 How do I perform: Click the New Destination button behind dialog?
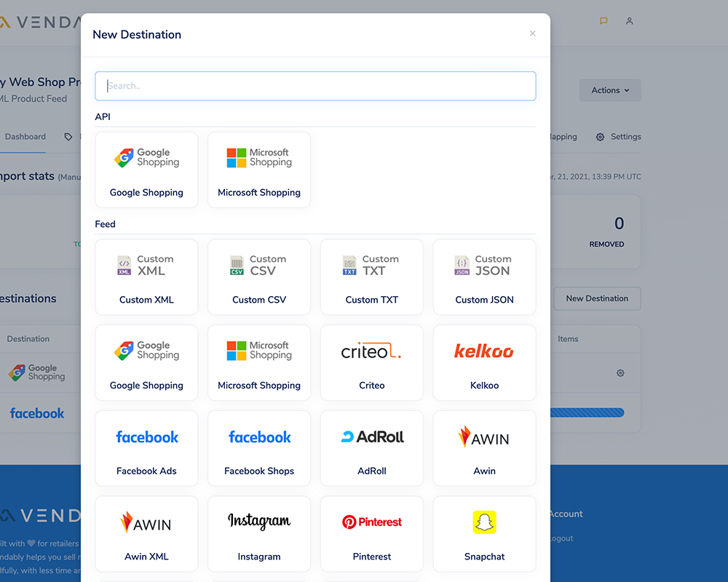point(597,298)
